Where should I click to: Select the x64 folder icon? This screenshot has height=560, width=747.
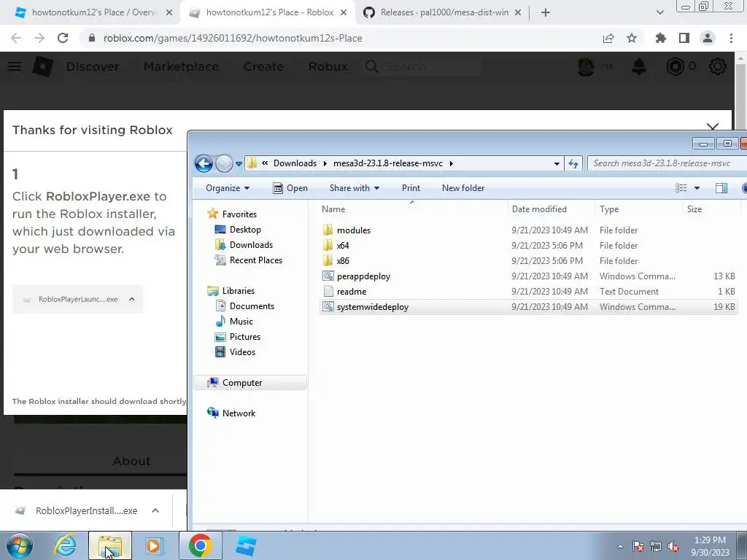click(x=328, y=245)
